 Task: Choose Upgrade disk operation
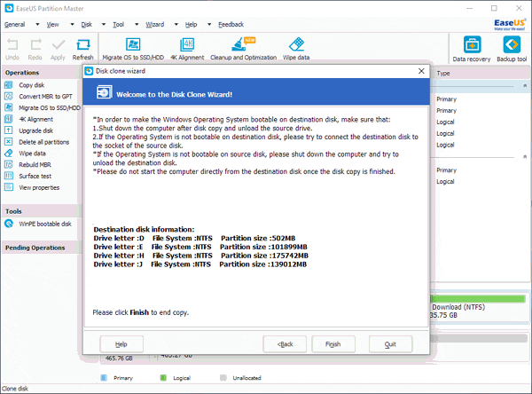point(35,130)
